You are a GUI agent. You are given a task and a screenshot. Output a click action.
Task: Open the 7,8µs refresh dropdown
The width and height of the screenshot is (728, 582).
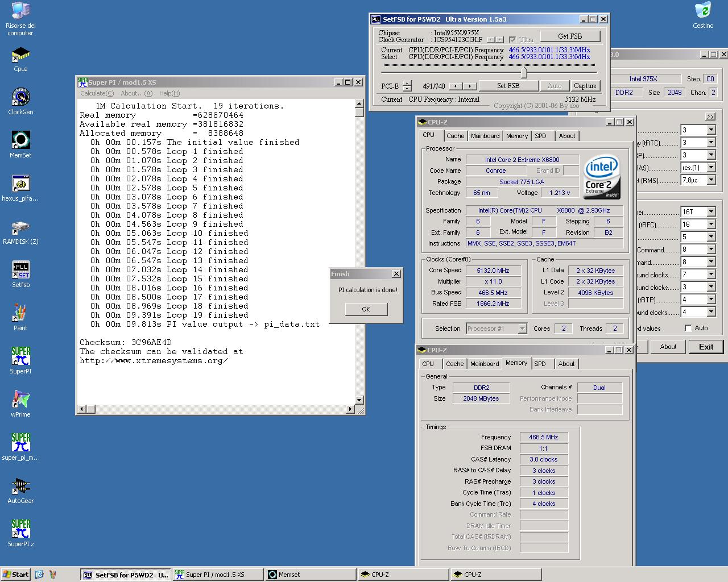click(x=711, y=180)
